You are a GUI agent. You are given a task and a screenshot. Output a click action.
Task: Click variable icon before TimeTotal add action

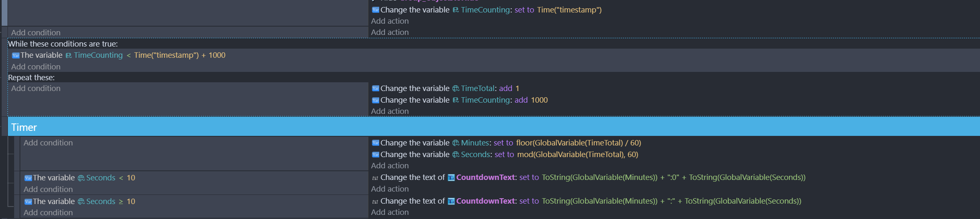[x=375, y=89]
